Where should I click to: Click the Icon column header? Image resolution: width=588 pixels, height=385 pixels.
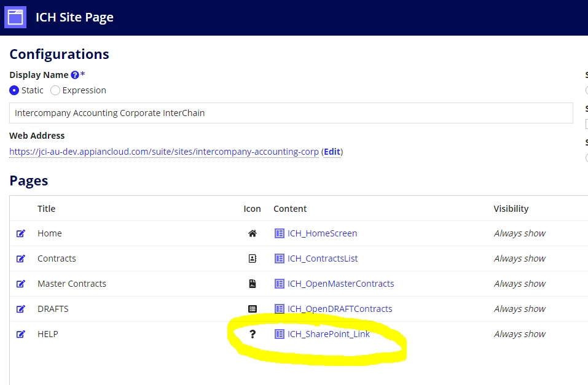click(252, 209)
